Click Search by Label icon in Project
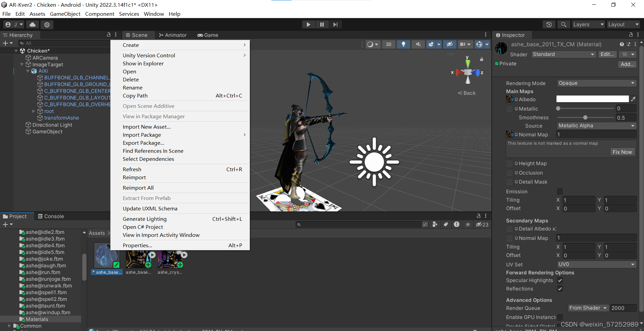644x331 pixels. coord(446,224)
